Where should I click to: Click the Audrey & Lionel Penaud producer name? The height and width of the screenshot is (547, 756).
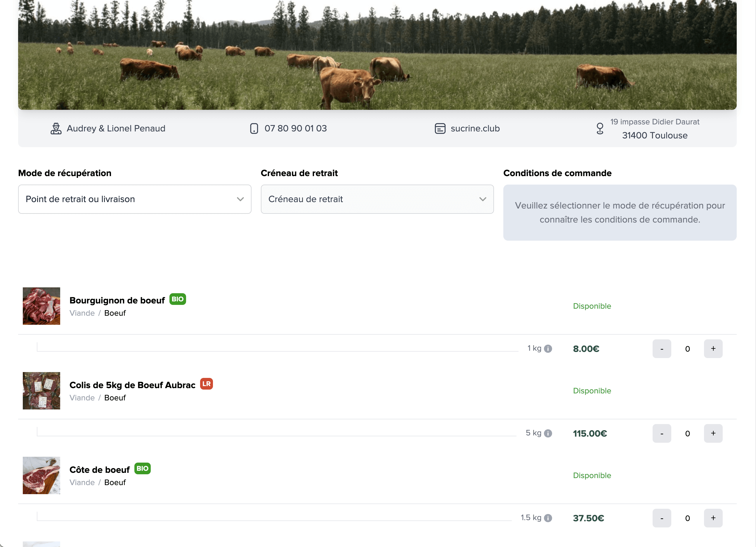coord(116,128)
